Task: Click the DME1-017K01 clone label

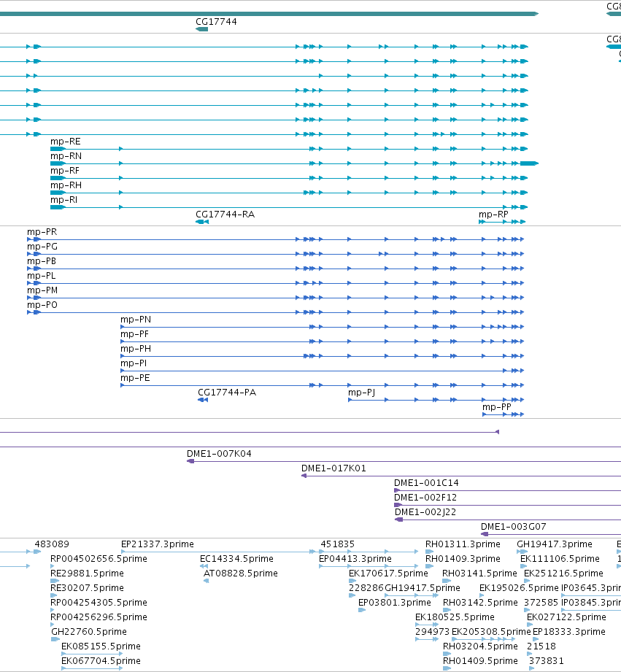Action: (333, 468)
